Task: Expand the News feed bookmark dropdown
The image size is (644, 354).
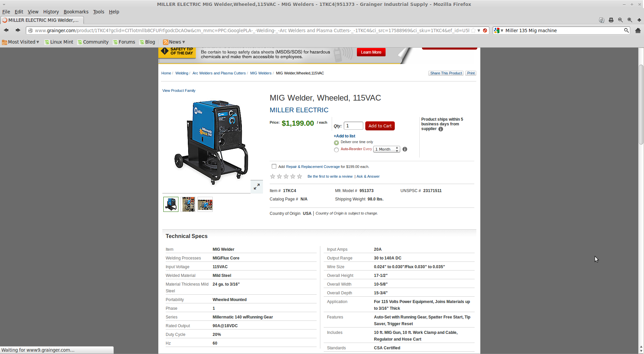Action: (x=174, y=42)
